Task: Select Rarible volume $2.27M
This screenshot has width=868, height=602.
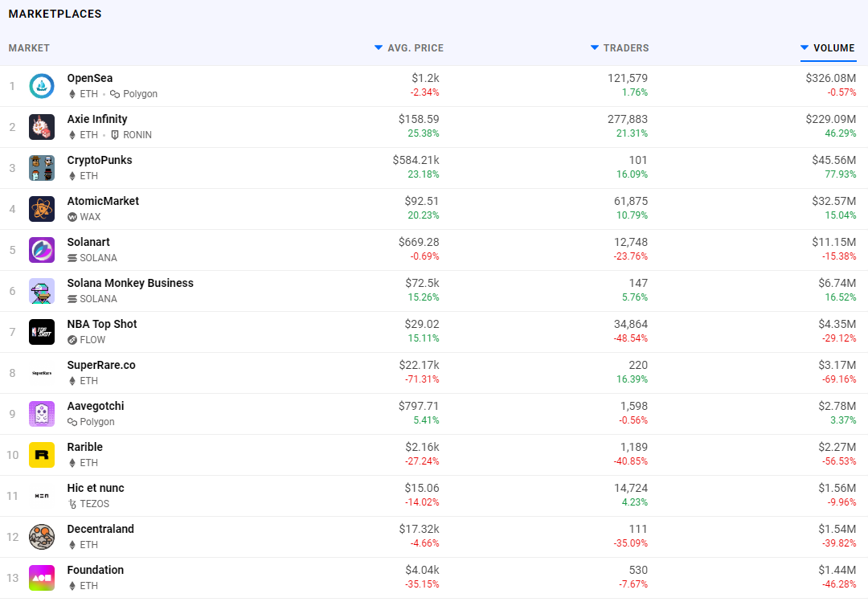Action: [x=837, y=447]
